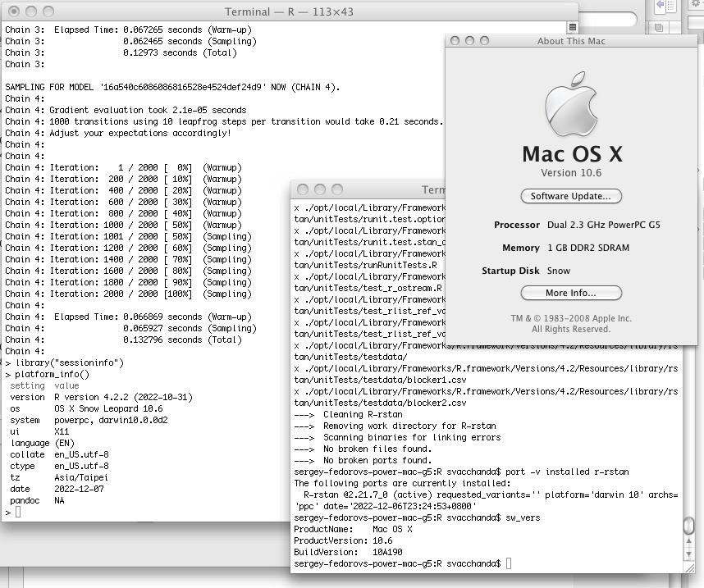Click the Mac OS X heading

pos(573,154)
